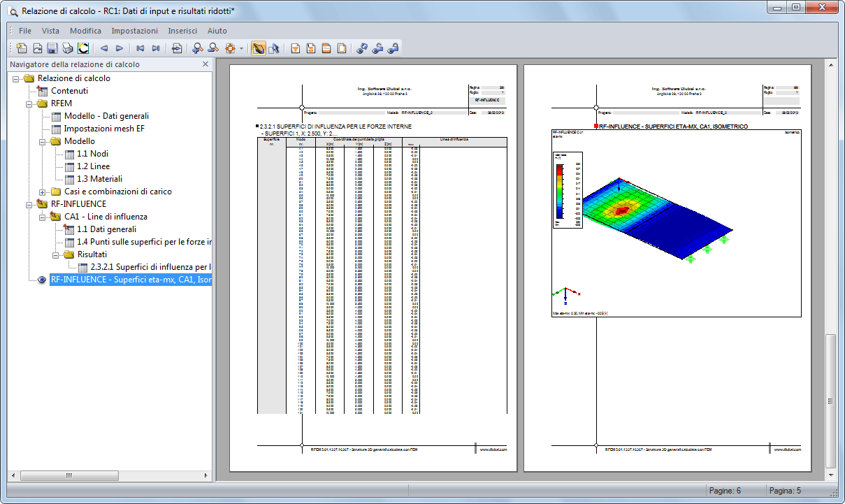
Task: Zoom out with the magnifier minus icon
Action: click(x=212, y=48)
